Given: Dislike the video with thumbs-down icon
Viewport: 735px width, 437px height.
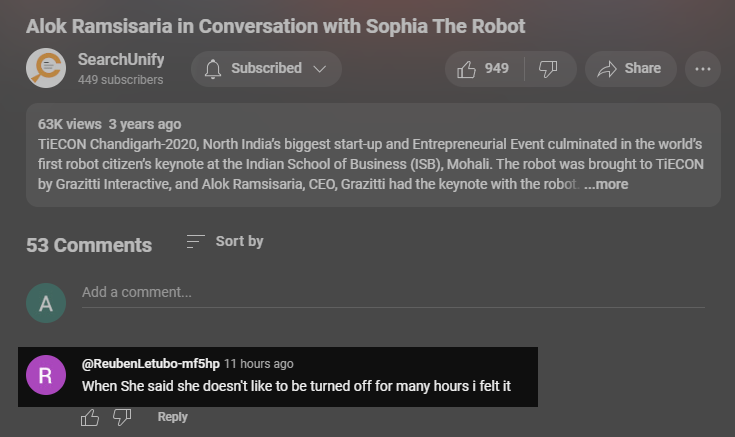Looking at the screenshot, I should [x=548, y=69].
